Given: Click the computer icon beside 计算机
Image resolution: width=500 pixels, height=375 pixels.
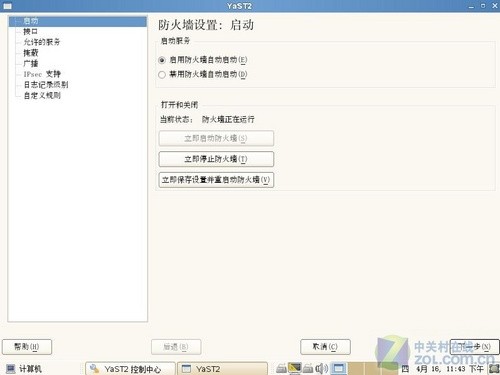Looking at the screenshot, I should coord(11,369).
